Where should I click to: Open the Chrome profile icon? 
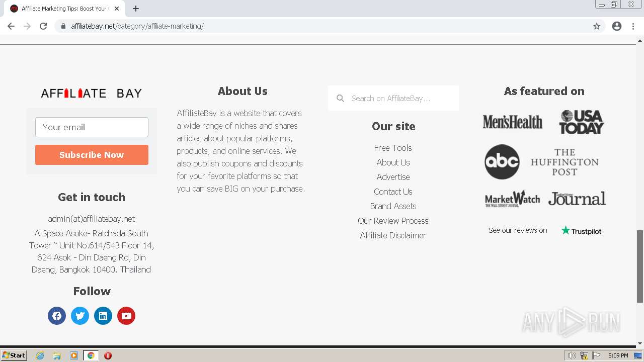pyautogui.click(x=617, y=26)
